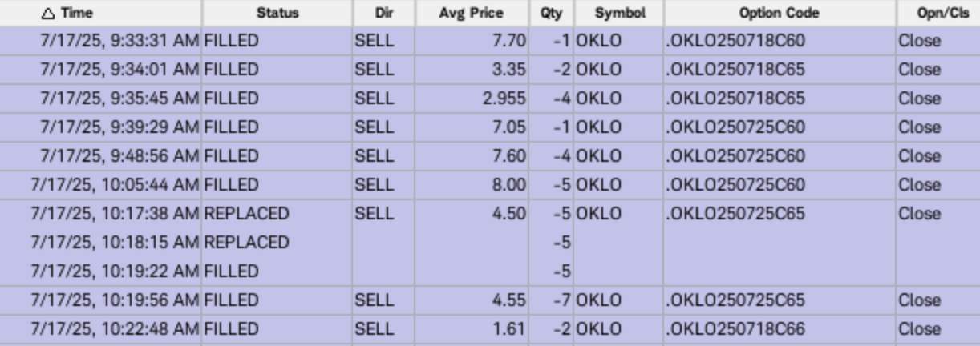Viewport: 980px width, 346px height.
Task: Select the order with quantity -7
Action: (x=490, y=300)
